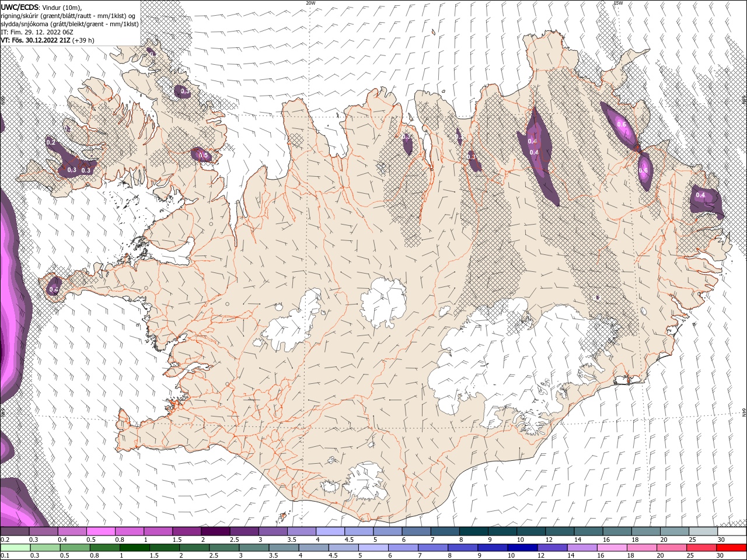Pick upper legend swatch between 14 and 16
Image resolution: width=747 pixels, height=560 pixels.
pyautogui.click(x=588, y=531)
